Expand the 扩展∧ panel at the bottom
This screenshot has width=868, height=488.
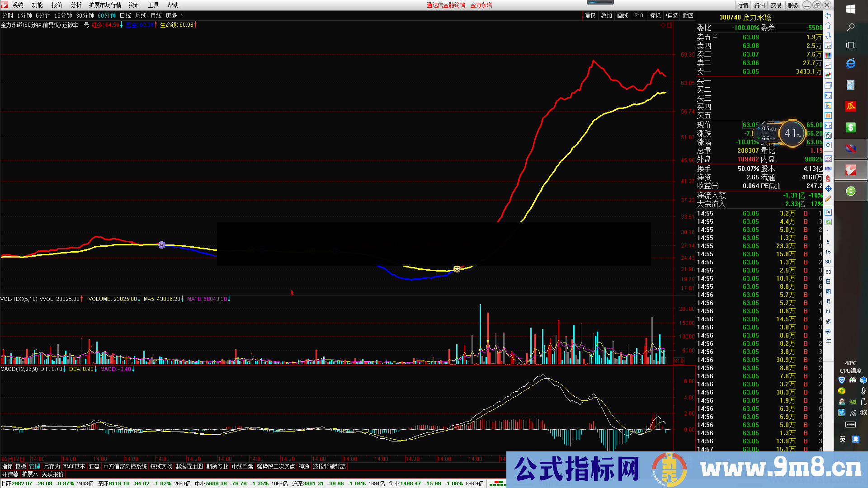[29, 474]
